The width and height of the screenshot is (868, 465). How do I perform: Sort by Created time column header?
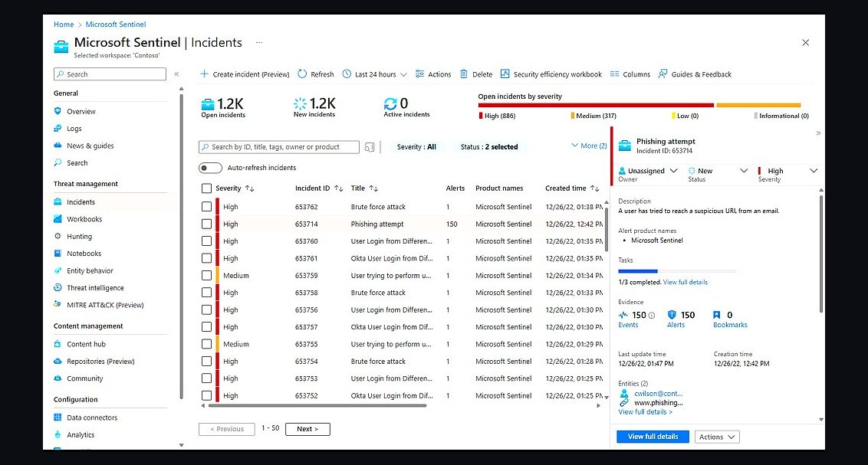(572, 188)
